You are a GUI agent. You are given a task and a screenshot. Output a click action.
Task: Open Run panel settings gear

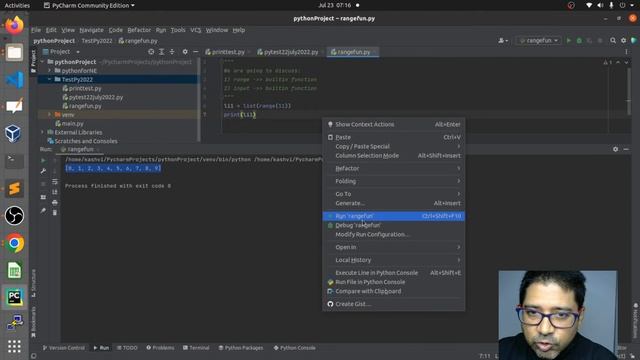point(616,149)
